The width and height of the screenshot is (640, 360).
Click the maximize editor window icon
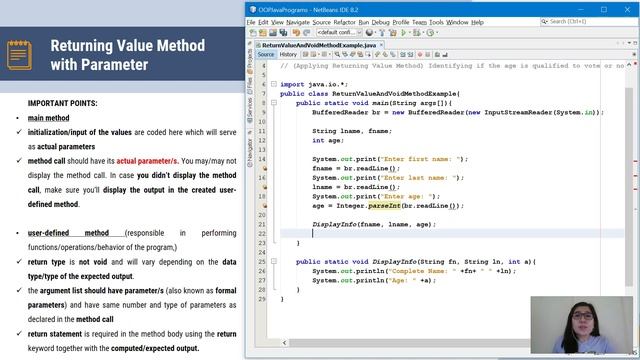pyautogui.click(x=635, y=43)
